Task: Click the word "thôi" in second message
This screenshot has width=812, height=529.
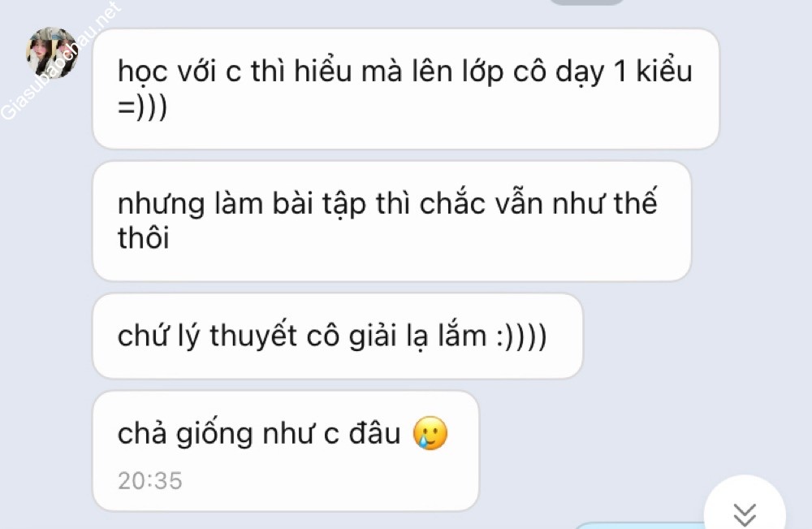Action: [x=144, y=238]
